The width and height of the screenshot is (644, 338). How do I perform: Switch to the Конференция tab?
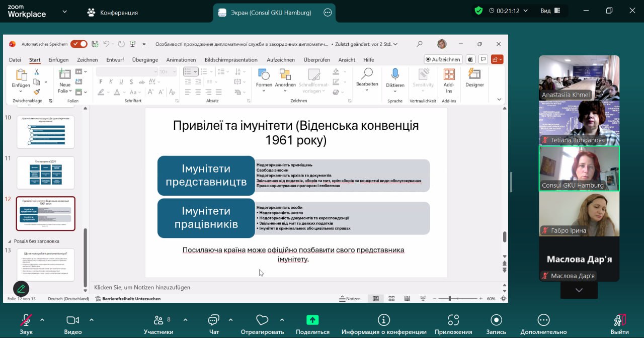tap(113, 13)
